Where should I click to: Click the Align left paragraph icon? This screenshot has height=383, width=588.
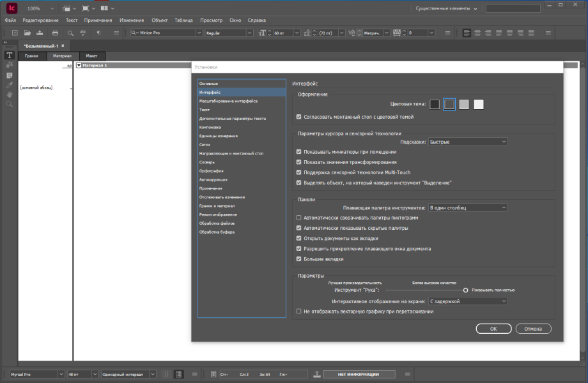tap(467, 33)
